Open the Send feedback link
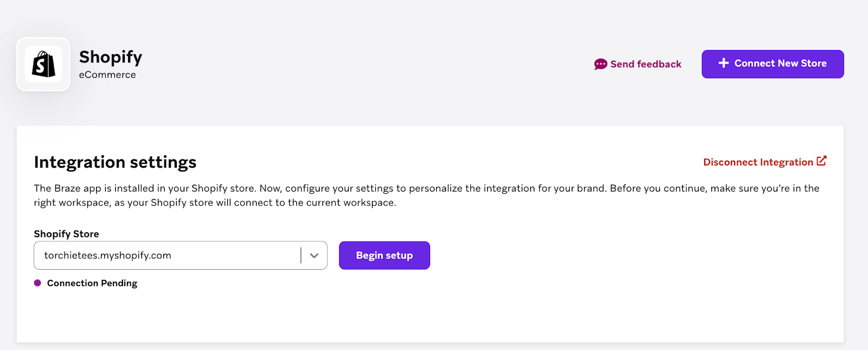This screenshot has height=350, width=868. 646,64
